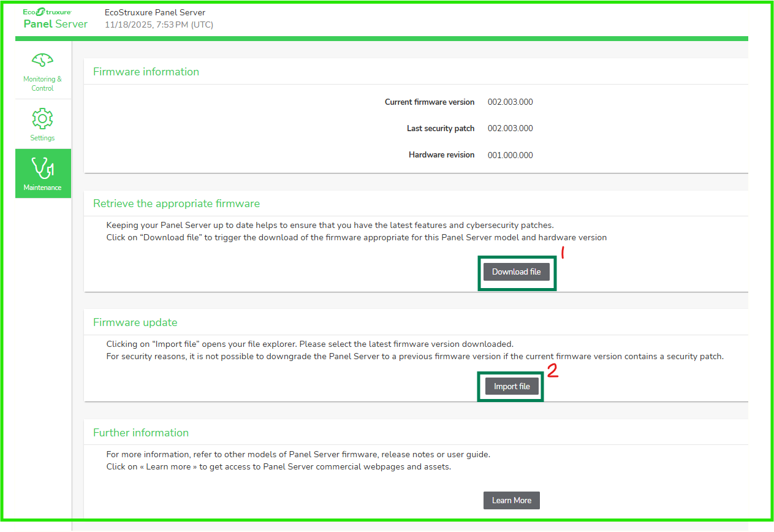
Task: Click the 'Keeping your Panel Server up to date' sentence
Action: [x=330, y=225]
